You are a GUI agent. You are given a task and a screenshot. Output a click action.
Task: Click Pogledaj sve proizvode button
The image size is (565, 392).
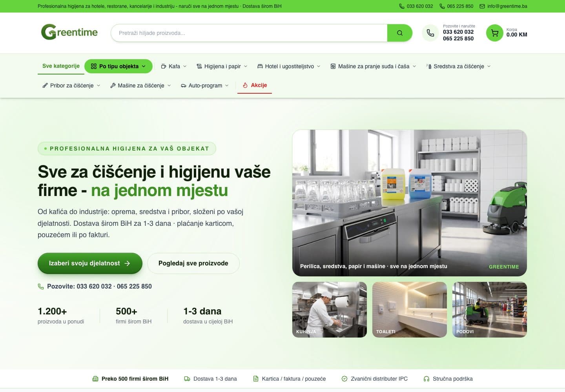193,263
